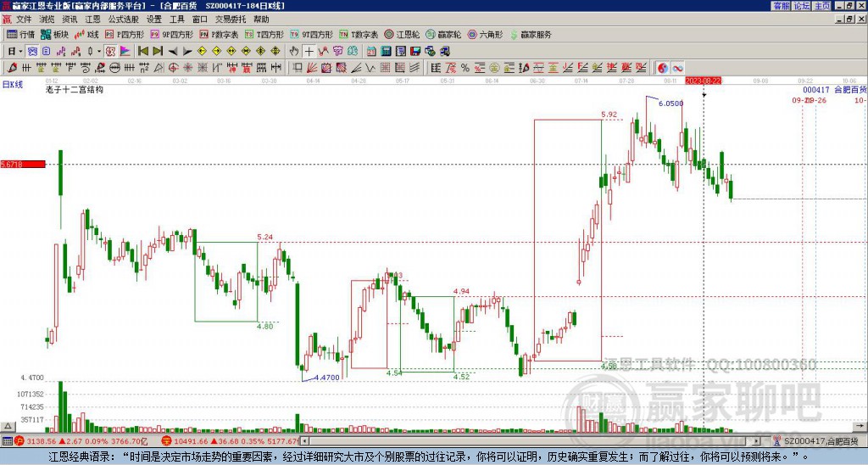The width and height of the screenshot is (868, 465).
Task: Click the bottom-left up arrow button
Action: (x=7, y=426)
